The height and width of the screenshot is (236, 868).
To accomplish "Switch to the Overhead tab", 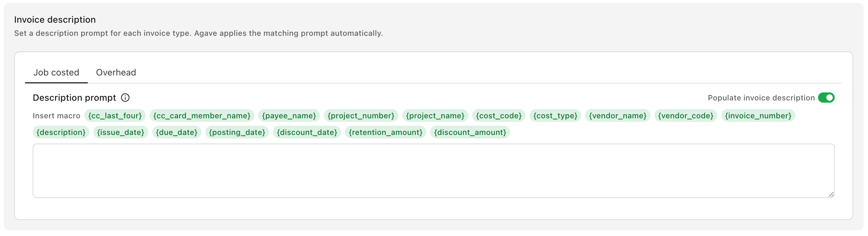I will pos(116,73).
